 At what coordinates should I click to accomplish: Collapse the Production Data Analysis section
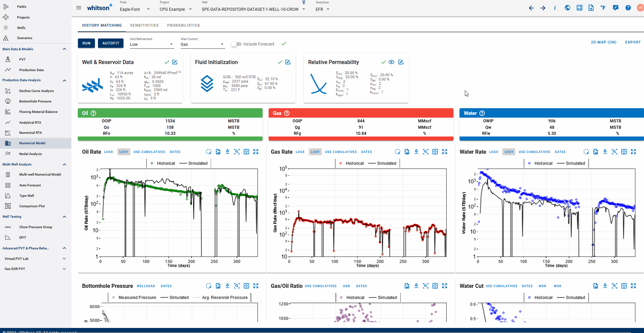(x=64, y=81)
